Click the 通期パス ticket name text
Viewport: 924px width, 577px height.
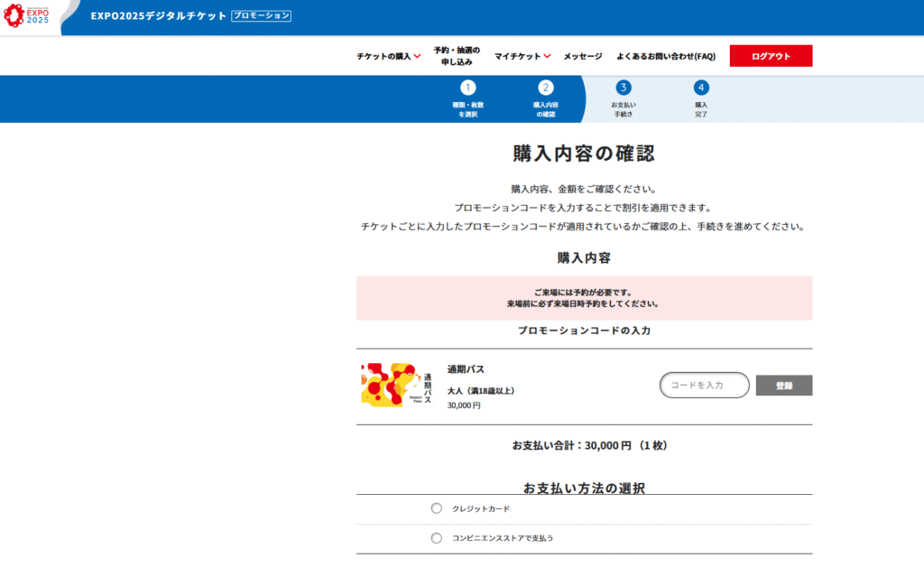pos(466,369)
